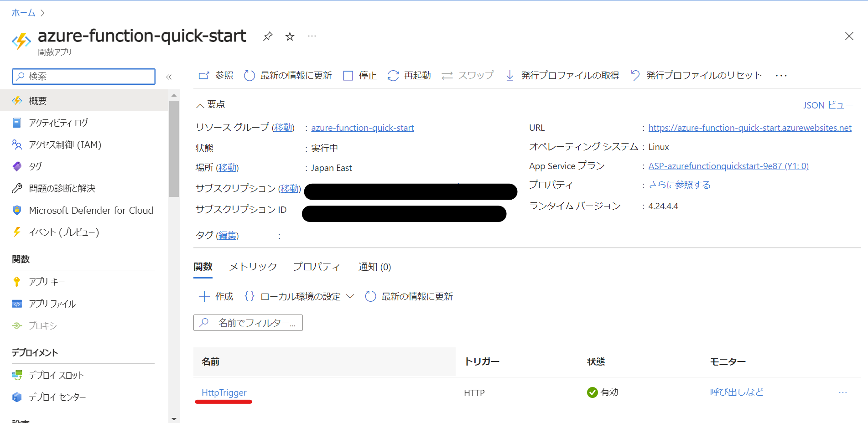Click 発行プロファイルのリセット
This screenshot has height=423, width=868.
click(696, 75)
